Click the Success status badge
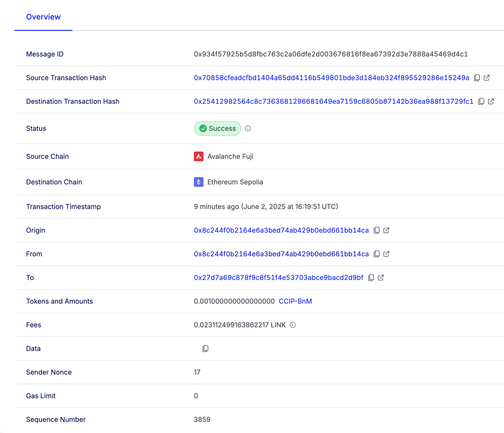504x433 pixels. pos(217,128)
